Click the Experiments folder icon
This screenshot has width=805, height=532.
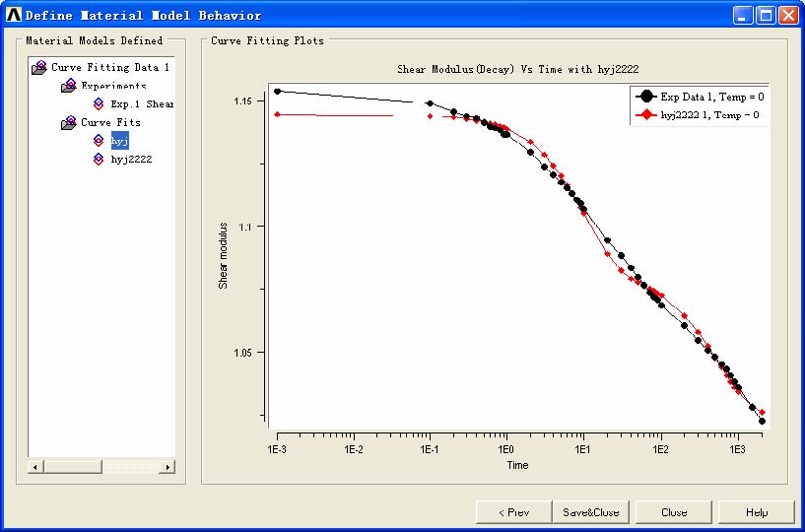click(x=69, y=86)
